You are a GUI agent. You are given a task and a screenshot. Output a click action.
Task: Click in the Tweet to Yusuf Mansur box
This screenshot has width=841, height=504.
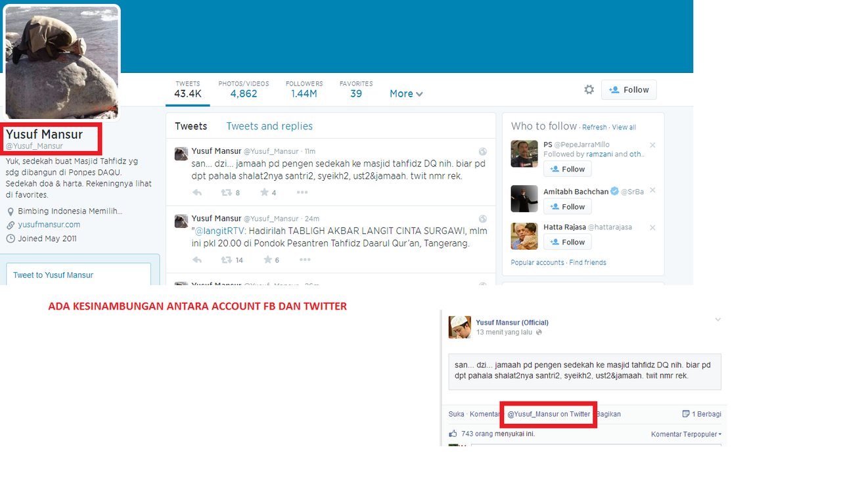79,275
